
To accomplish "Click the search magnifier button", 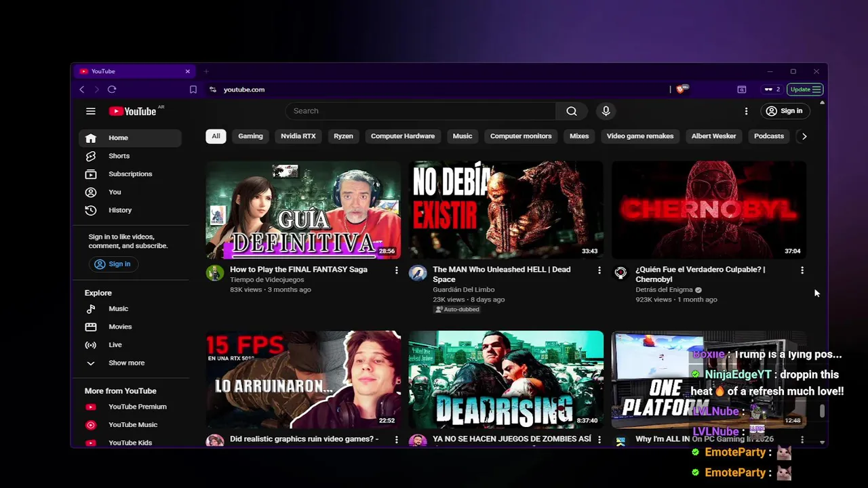I will (x=572, y=111).
